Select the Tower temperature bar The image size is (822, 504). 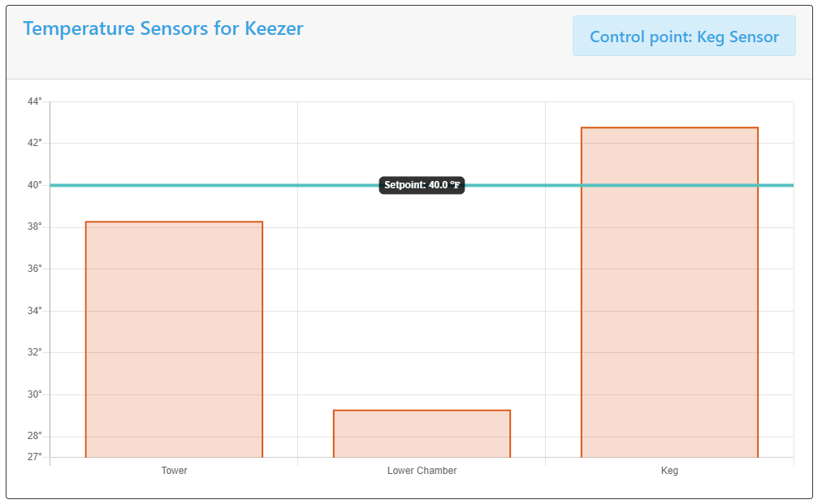(174, 339)
